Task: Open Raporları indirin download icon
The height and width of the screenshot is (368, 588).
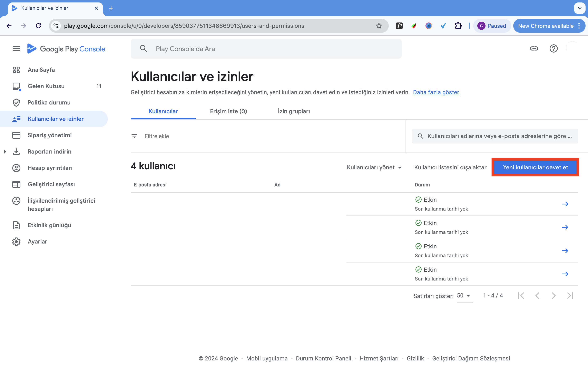Action: [x=16, y=151]
